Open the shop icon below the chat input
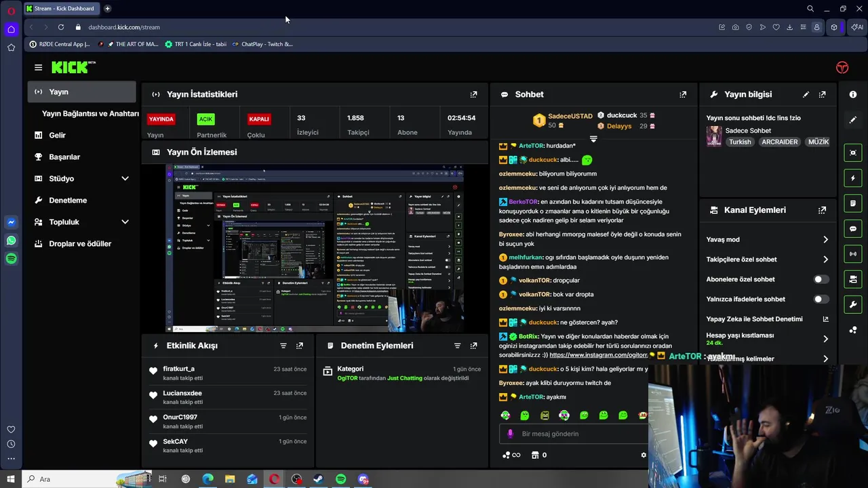868x488 pixels. click(535, 455)
